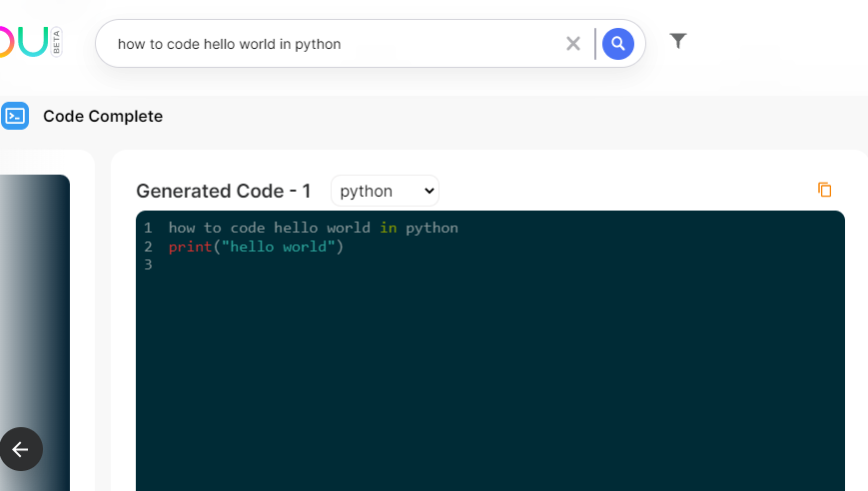Open the python language dropdown
868x491 pixels.
point(385,191)
